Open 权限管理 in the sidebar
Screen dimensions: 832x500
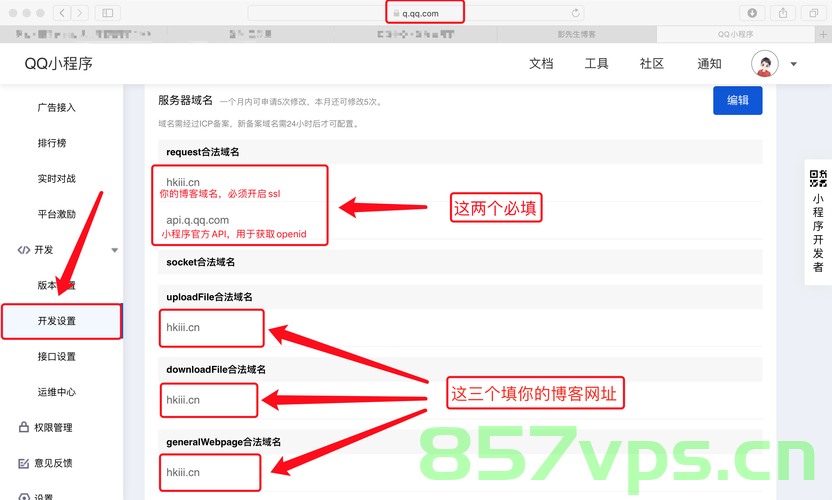[54, 428]
